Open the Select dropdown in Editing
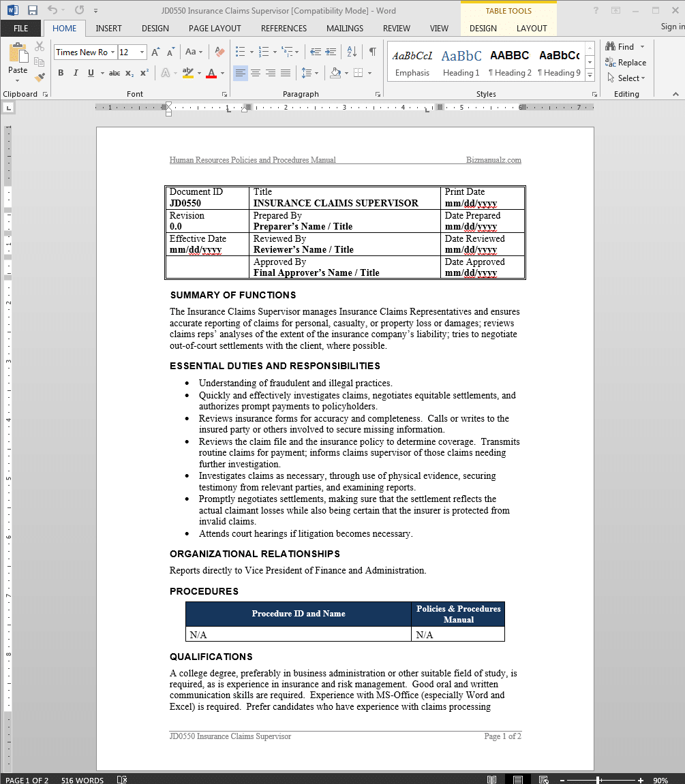 coord(626,78)
